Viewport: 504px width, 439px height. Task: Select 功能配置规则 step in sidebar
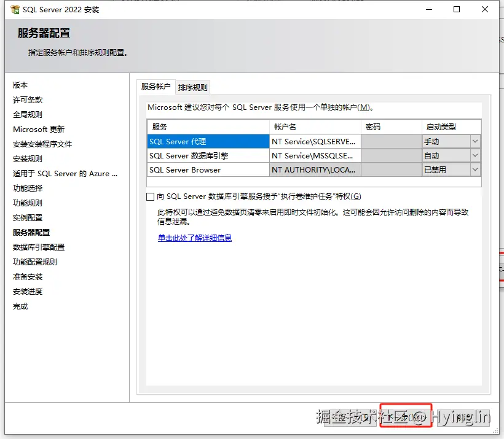tap(35, 262)
